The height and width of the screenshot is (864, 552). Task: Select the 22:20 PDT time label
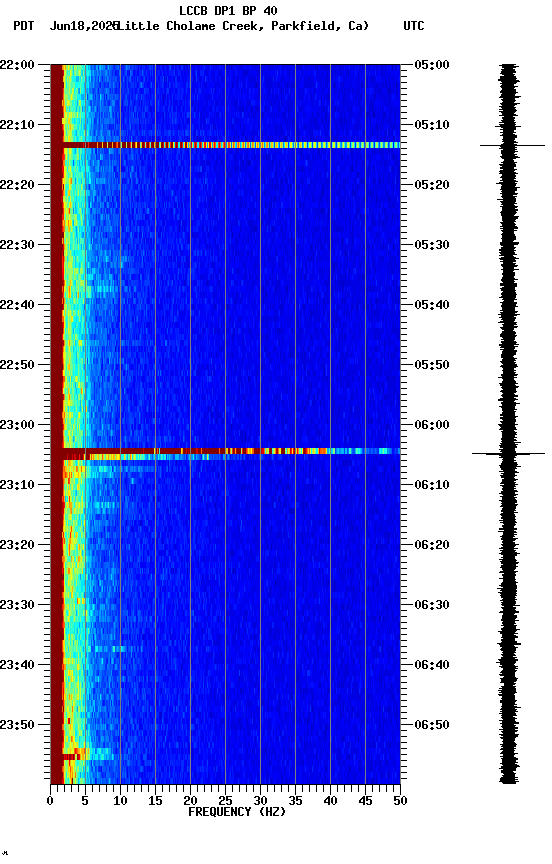pos(17,185)
